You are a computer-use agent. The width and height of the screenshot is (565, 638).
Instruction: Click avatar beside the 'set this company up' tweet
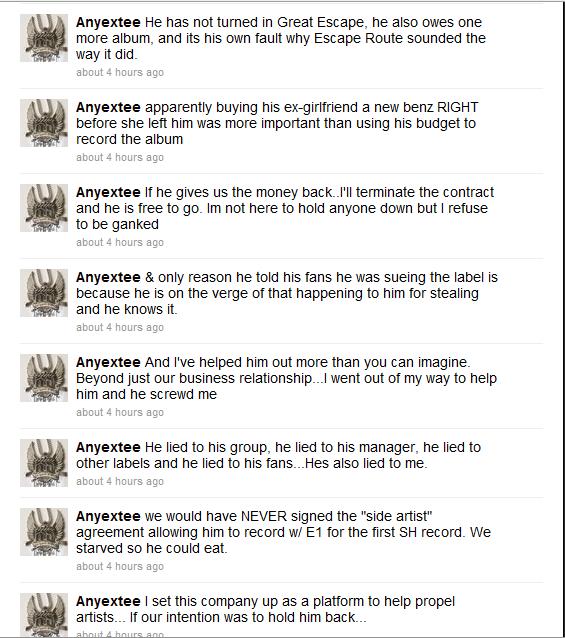[44, 615]
